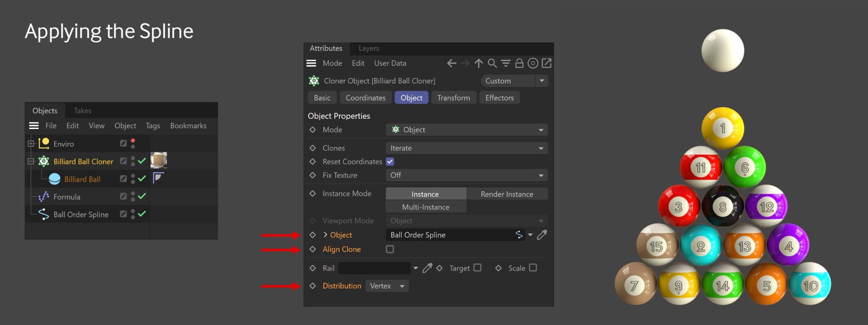Toggle layer icon on Formula row
The image size is (868, 325).
[x=123, y=196]
